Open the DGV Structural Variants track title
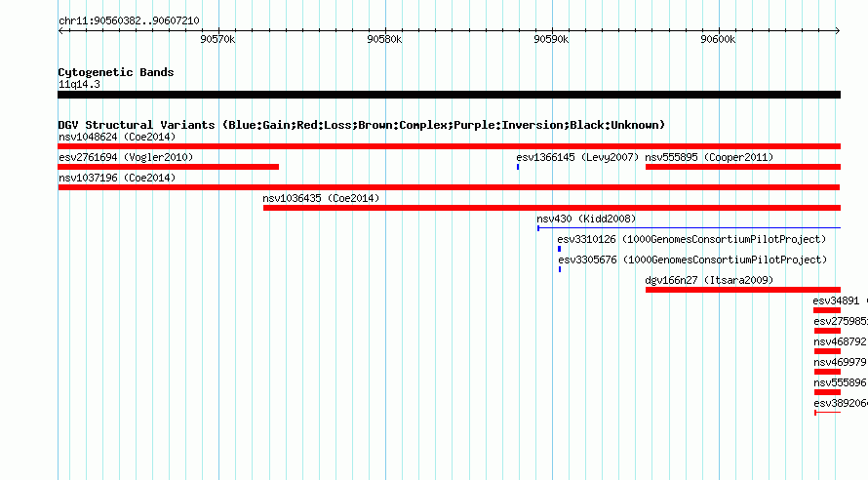868x480 pixels. tap(362, 125)
